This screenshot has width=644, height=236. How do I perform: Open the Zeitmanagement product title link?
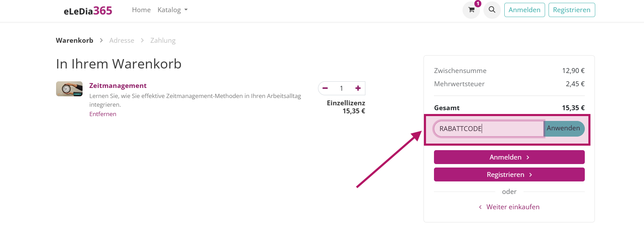click(118, 86)
